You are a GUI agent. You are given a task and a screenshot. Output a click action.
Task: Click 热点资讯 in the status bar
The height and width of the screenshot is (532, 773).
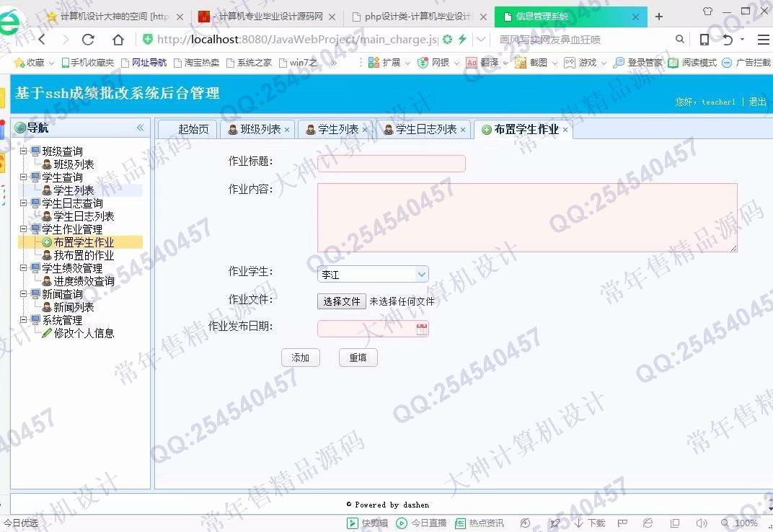[x=480, y=523]
